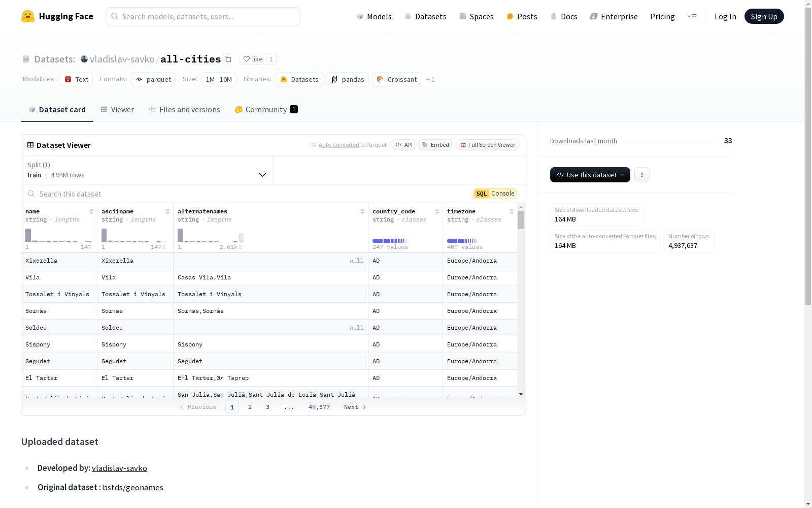Click the parquet format tag
Image resolution: width=812 pixels, height=508 pixels.
[153, 79]
